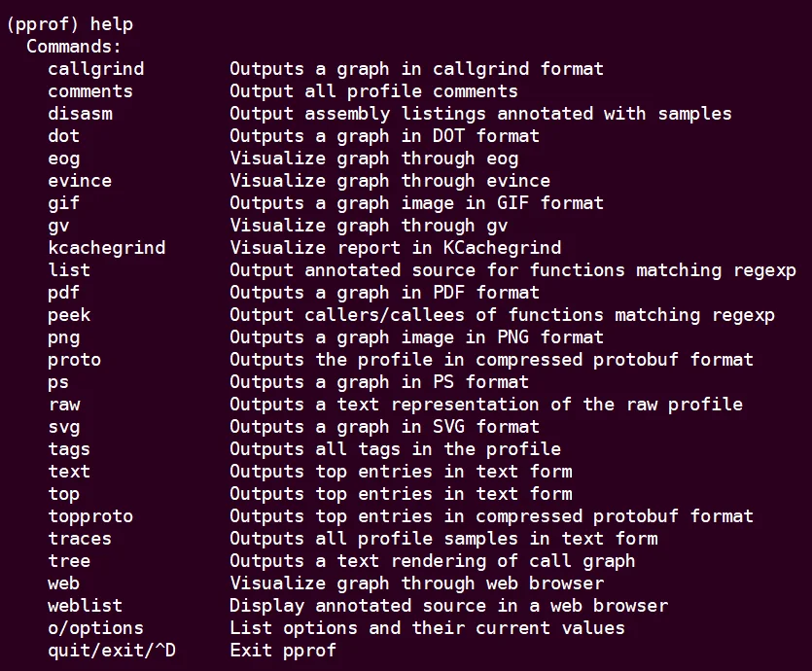
Task: Click the weblist command name
Action: pyautogui.click(x=85, y=605)
